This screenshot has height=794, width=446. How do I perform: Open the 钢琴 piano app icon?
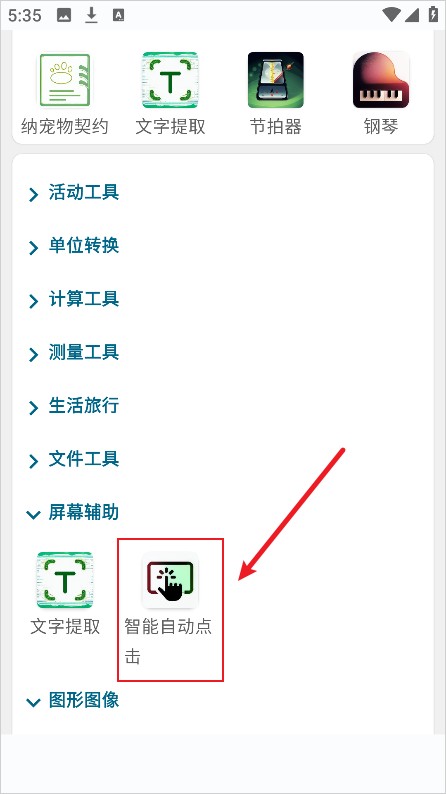[381, 81]
